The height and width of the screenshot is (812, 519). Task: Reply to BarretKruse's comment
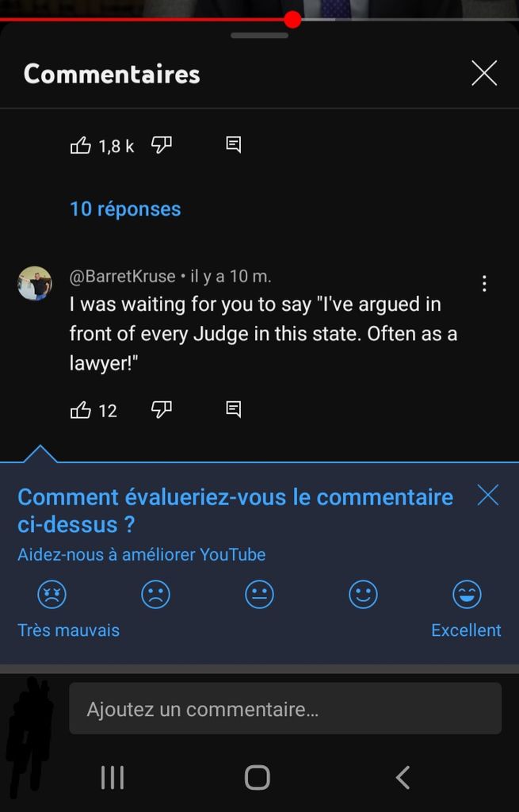tap(233, 410)
